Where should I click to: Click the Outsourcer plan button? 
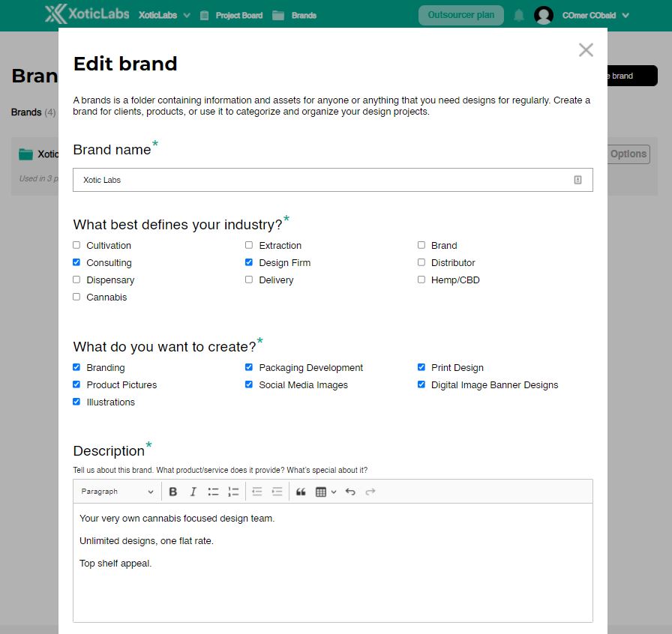tap(460, 16)
